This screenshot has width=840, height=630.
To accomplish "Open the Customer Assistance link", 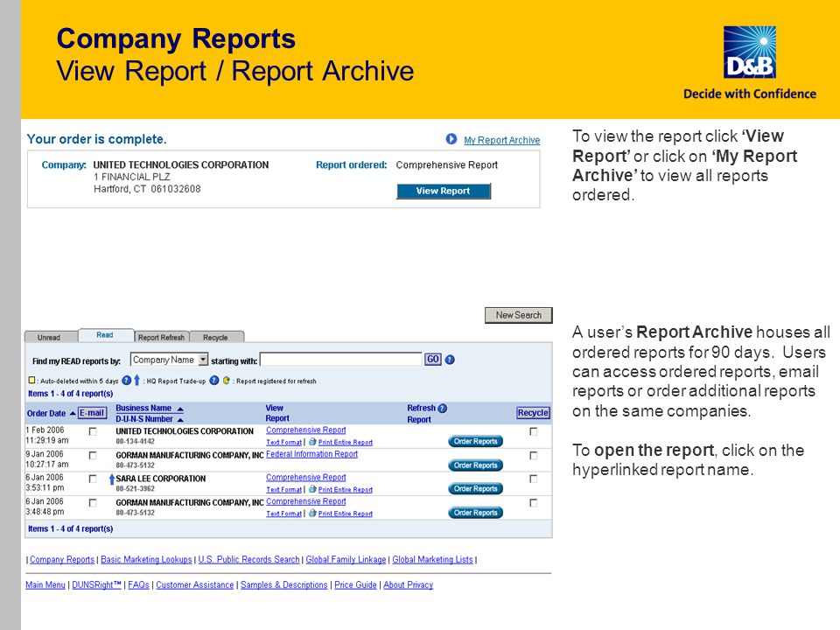I will pos(195,585).
